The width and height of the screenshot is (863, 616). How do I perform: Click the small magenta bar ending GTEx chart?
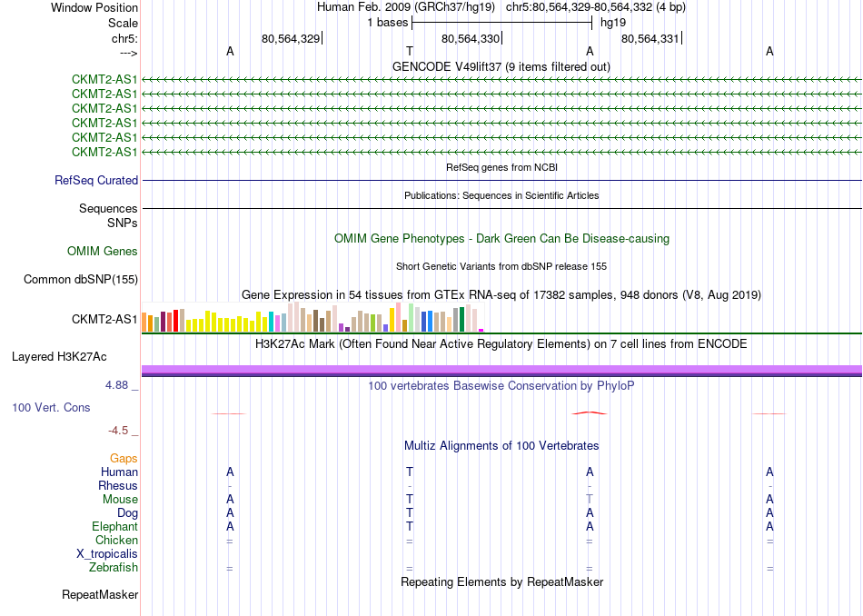(481, 331)
